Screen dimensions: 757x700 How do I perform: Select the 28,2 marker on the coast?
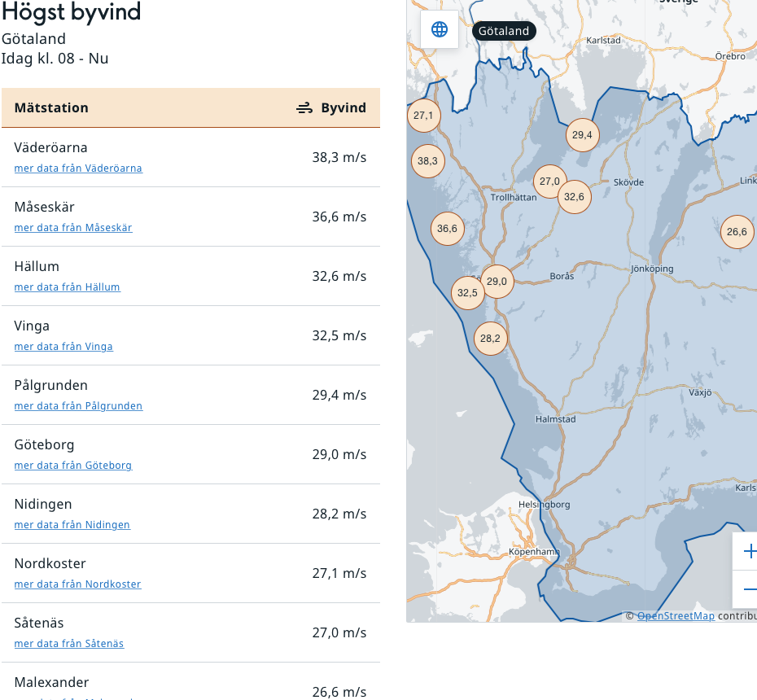pos(490,339)
